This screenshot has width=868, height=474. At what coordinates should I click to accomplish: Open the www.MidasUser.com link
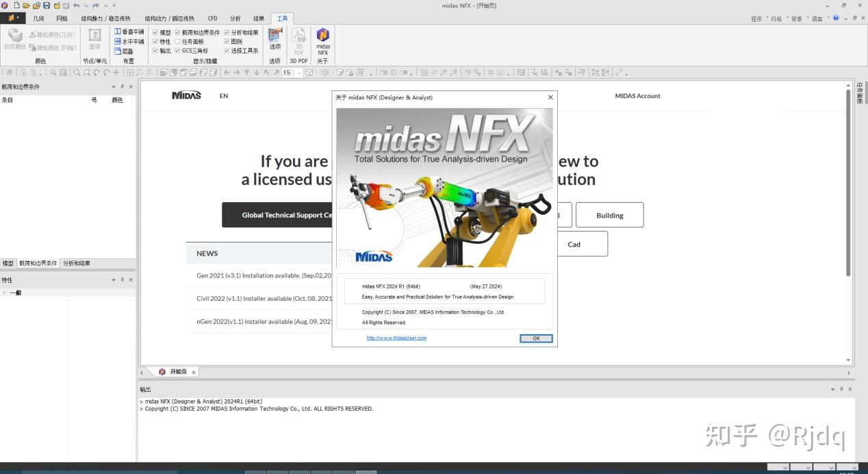(x=396, y=338)
